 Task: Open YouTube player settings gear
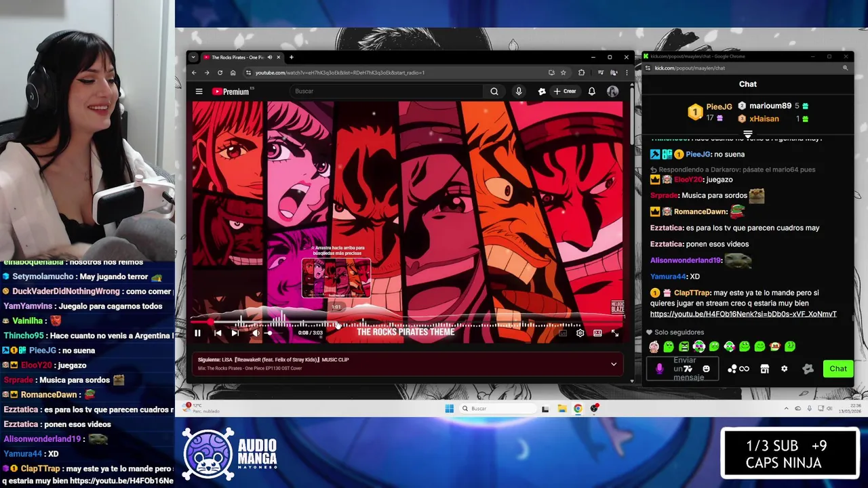[x=580, y=333]
